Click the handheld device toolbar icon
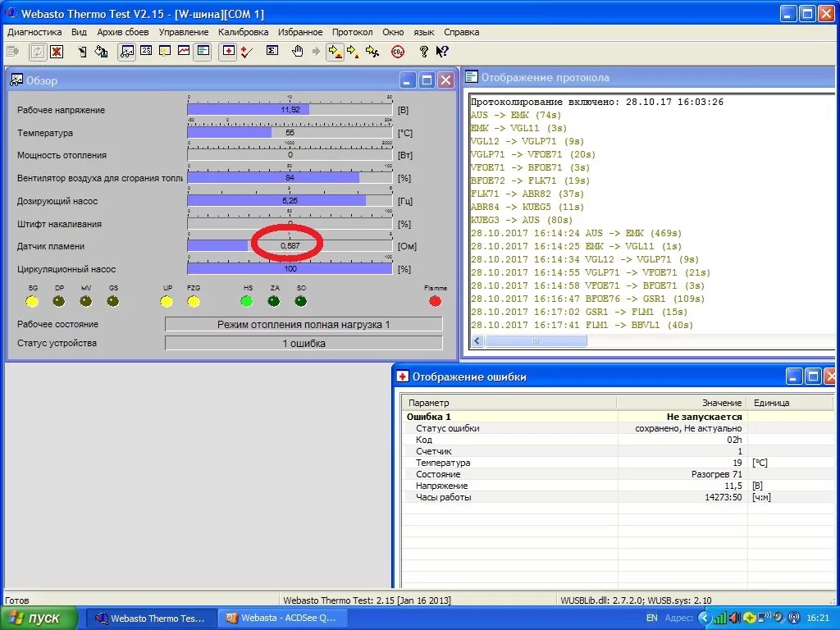 [x=82, y=52]
